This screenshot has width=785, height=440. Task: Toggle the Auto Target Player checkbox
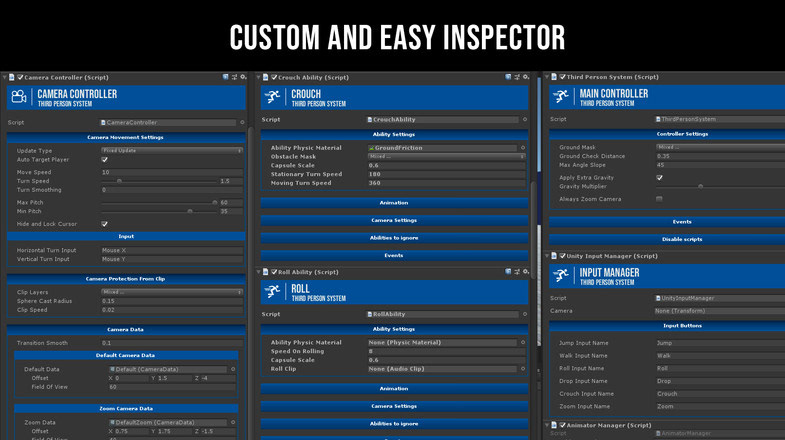tap(104, 160)
